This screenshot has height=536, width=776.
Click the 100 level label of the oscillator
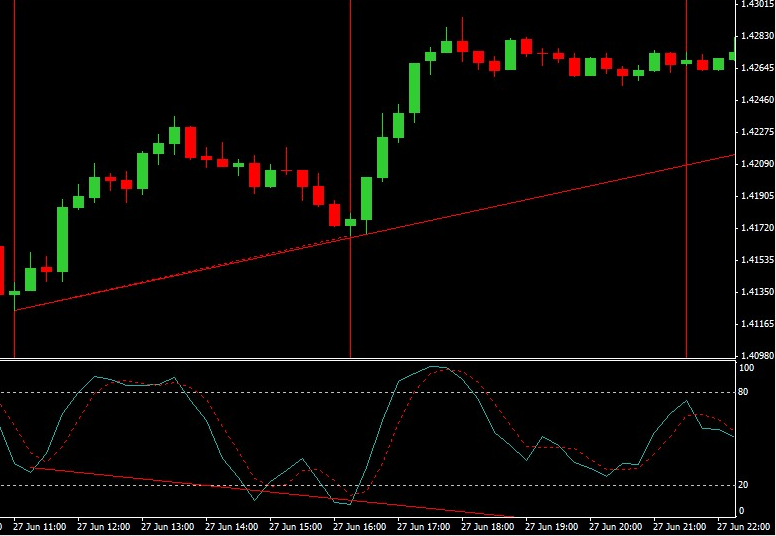click(x=746, y=368)
